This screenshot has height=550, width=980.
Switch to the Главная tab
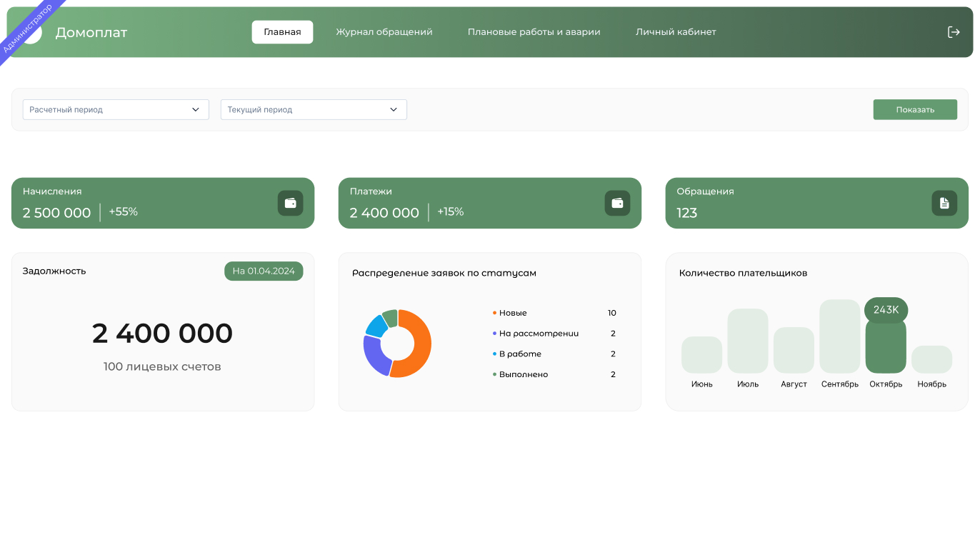282,32
